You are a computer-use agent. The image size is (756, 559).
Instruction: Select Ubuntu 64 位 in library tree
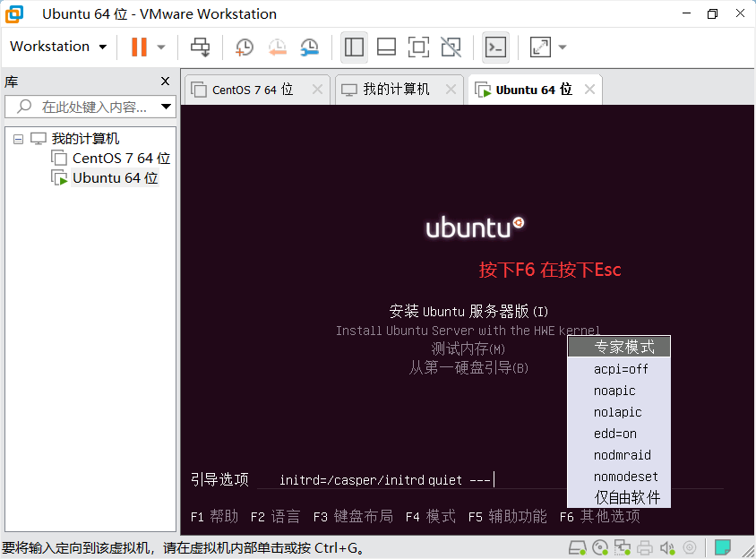[x=116, y=178]
